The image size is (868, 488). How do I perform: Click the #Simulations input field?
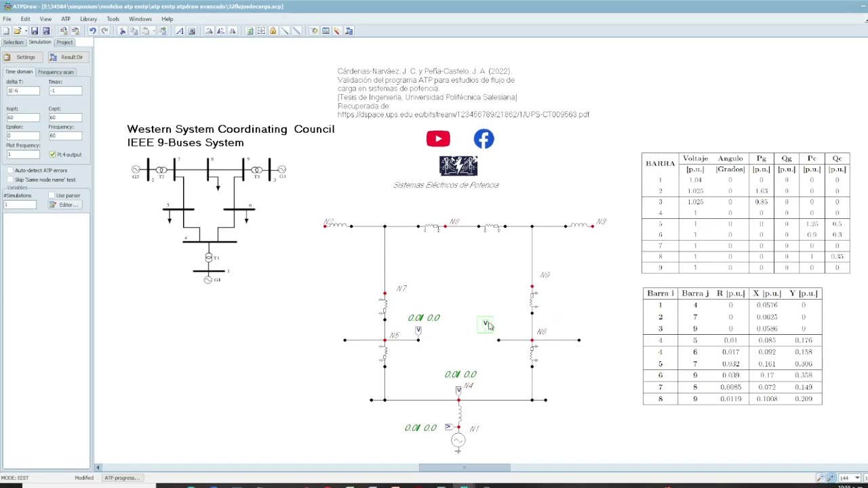[20, 205]
